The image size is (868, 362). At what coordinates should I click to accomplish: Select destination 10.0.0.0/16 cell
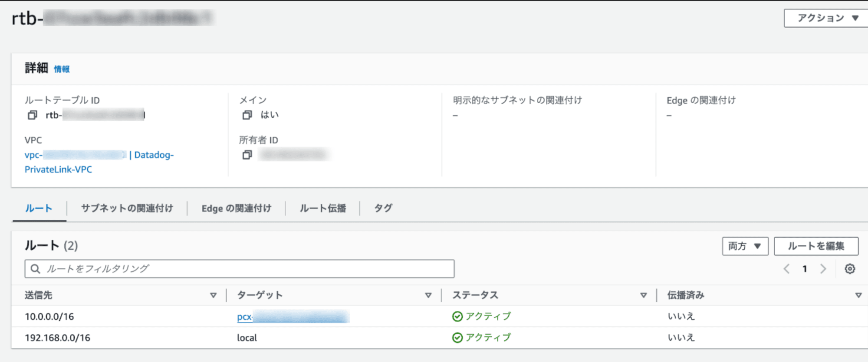click(x=49, y=316)
